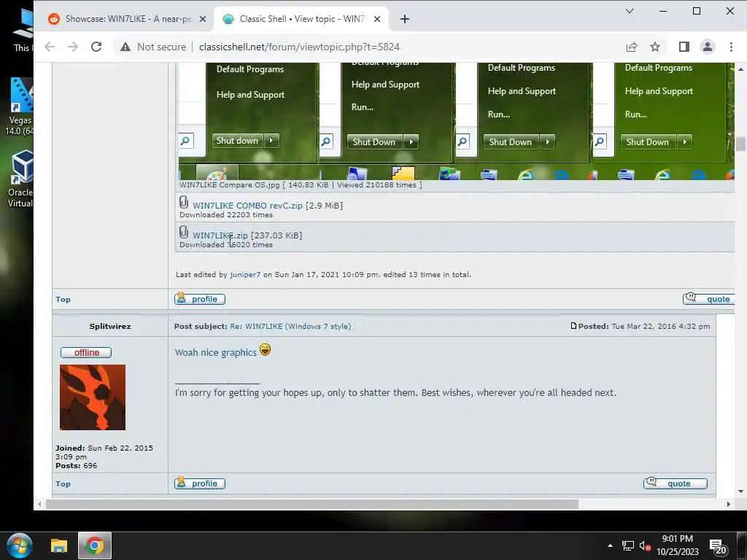Open profile button of the first post
The image size is (747, 560).
coord(200,299)
